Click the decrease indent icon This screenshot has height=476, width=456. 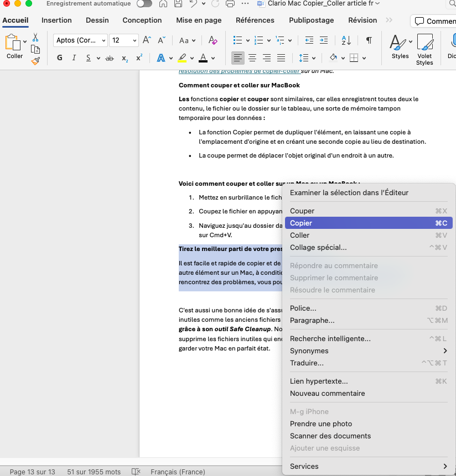309,40
